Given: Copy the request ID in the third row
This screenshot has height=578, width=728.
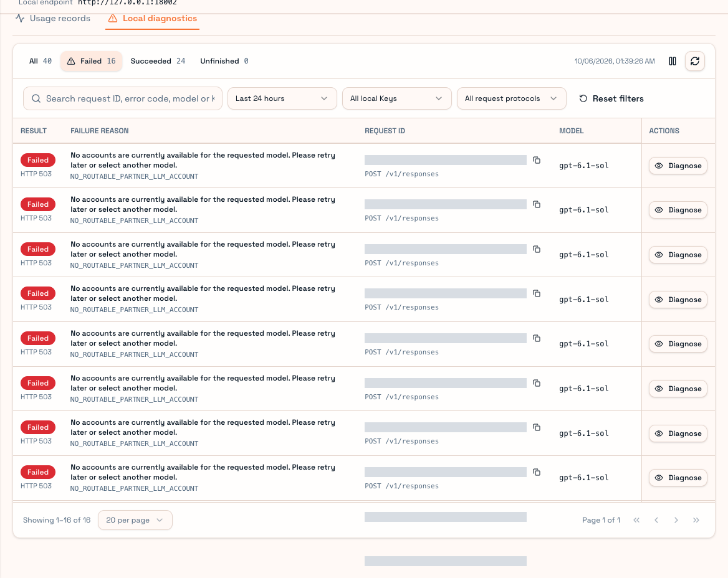Looking at the screenshot, I should [x=537, y=249].
